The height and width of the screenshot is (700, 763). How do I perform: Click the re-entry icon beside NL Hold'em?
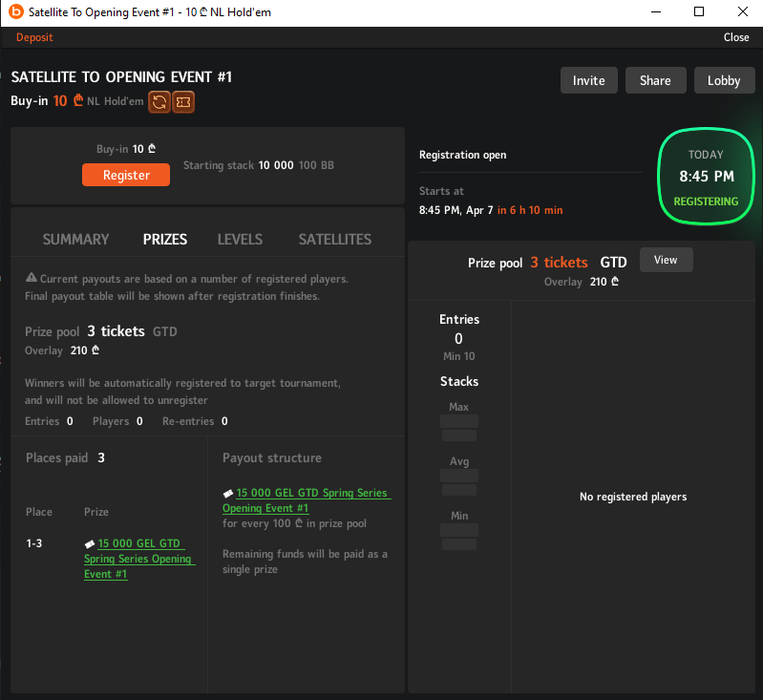(159, 102)
